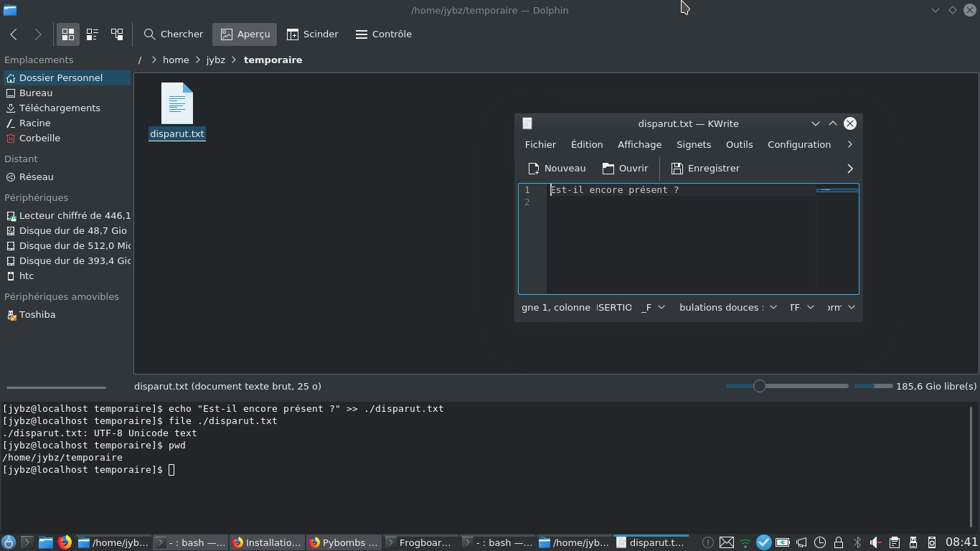Image resolution: width=980 pixels, height=551 pixels.
Task: Open KWrite syntax mode dropdown
Action: [841, 307]
